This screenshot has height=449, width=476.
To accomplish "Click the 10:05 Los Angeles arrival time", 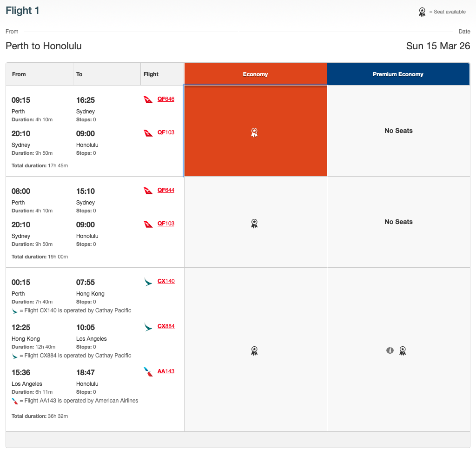I will 86,327.
